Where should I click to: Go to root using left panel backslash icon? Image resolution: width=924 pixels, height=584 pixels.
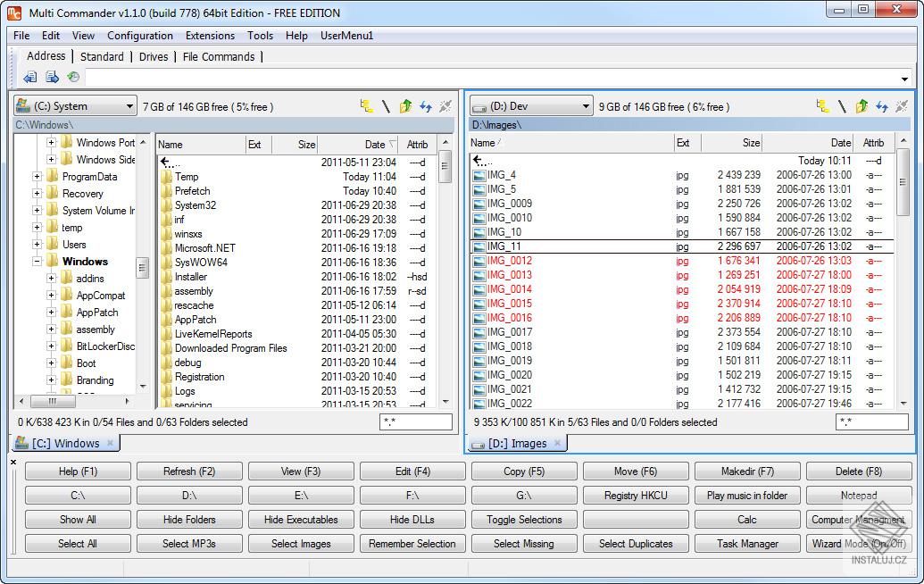(x=386, y=106)
